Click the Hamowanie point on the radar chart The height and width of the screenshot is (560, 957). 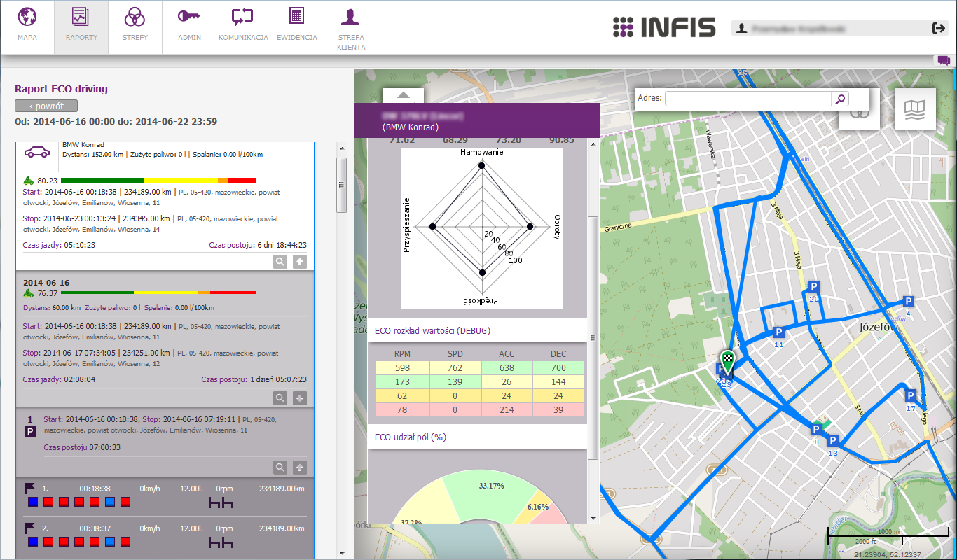481,166
